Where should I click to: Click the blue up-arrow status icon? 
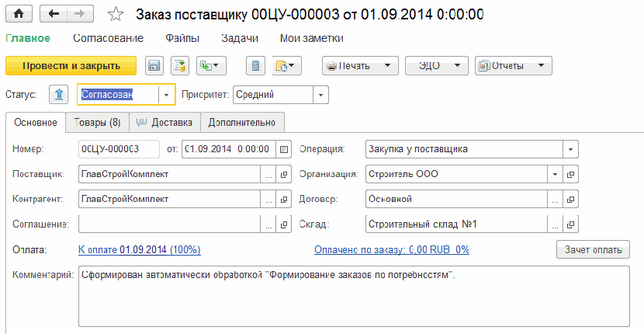pyautogui.click(x=59, y=95)
